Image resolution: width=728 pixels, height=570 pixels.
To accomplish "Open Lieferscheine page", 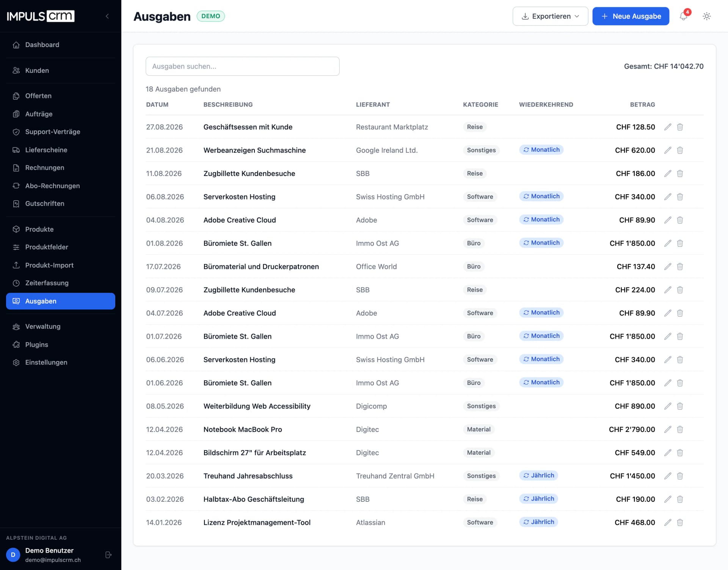I will 61,150.
